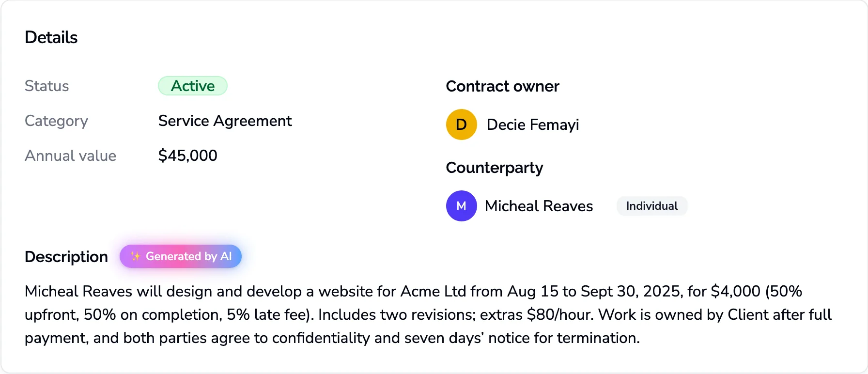
Task: Select the Service Agreement category value
Action: (225, 121)
